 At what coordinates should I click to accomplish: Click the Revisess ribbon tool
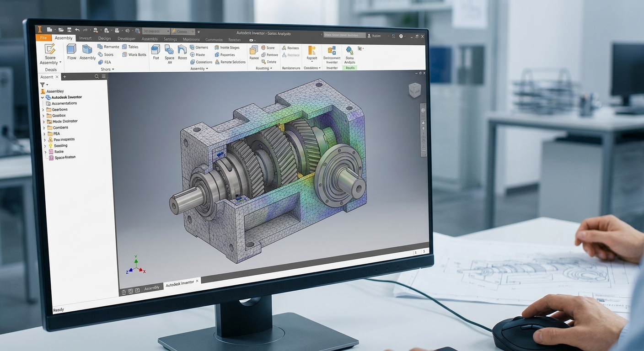click(x=290, y=48)
